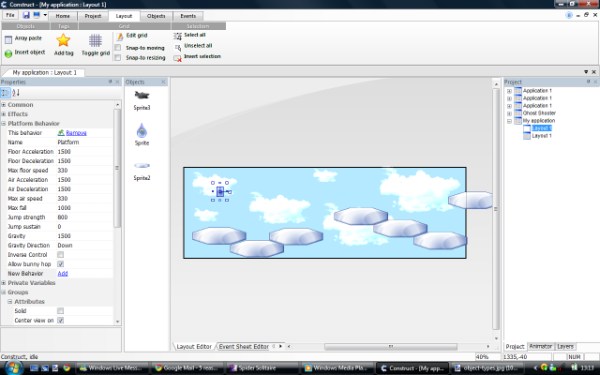This screenshot has width=600, height=375.
Task: Click the Toggle grid label
Action: pos(96,53)
